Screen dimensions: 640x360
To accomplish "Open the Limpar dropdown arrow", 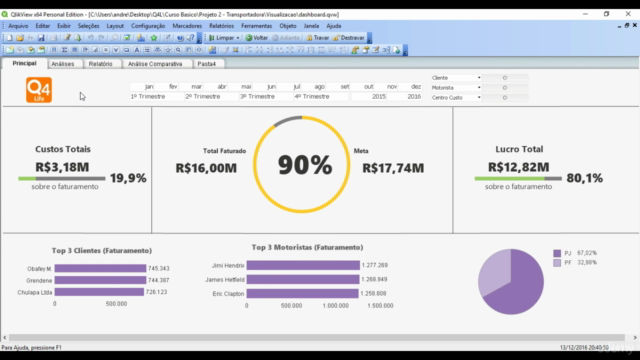I will pyautogui.click(x=238, y=38).
